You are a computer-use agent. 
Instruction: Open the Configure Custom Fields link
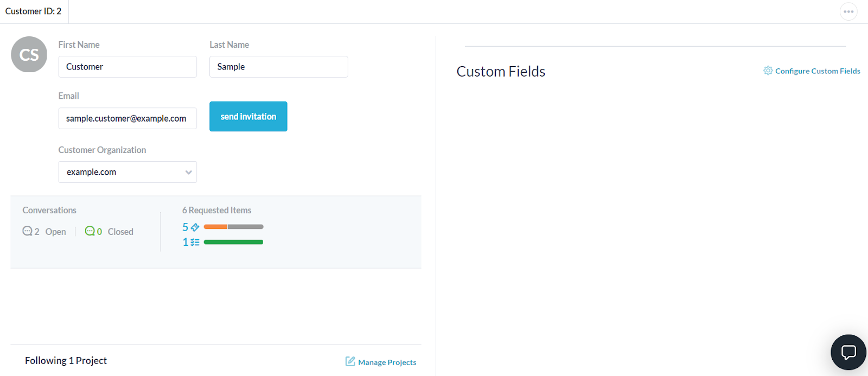(x=817, y=71)
